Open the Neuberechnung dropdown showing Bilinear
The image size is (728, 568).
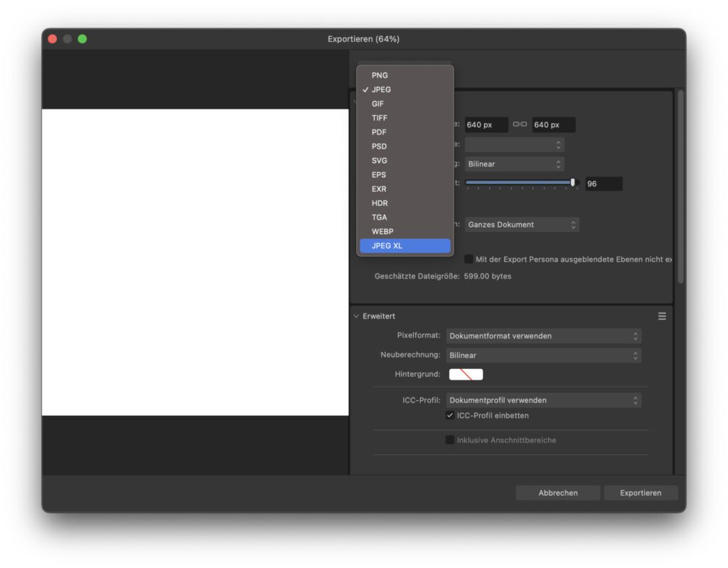pyautogui.click(x=543, y=355)
